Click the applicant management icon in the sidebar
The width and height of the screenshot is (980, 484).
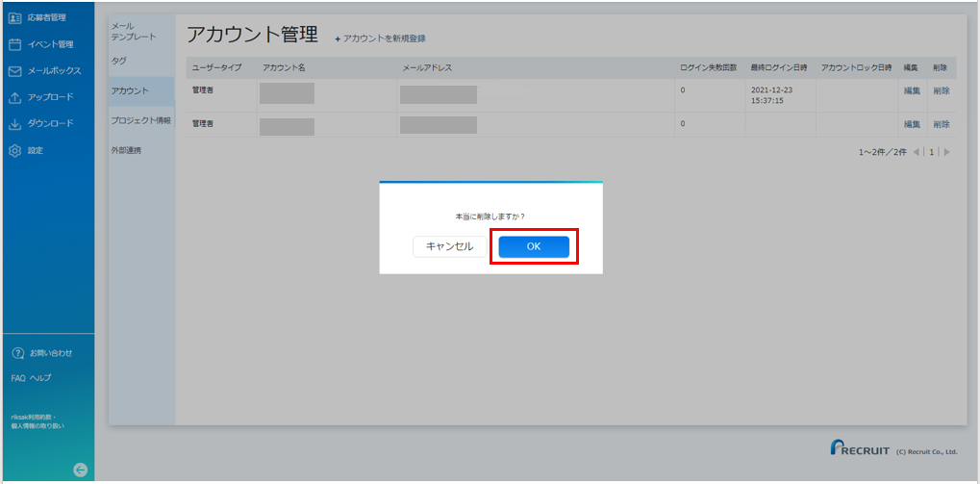(15, 17)
